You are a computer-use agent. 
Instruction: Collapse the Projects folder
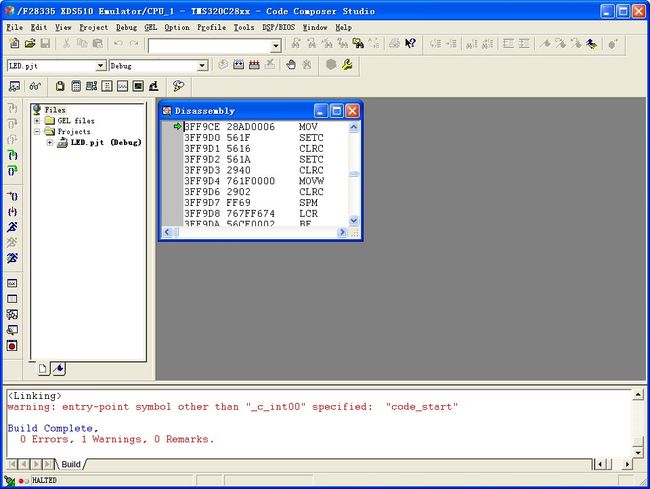coord(37,131)
